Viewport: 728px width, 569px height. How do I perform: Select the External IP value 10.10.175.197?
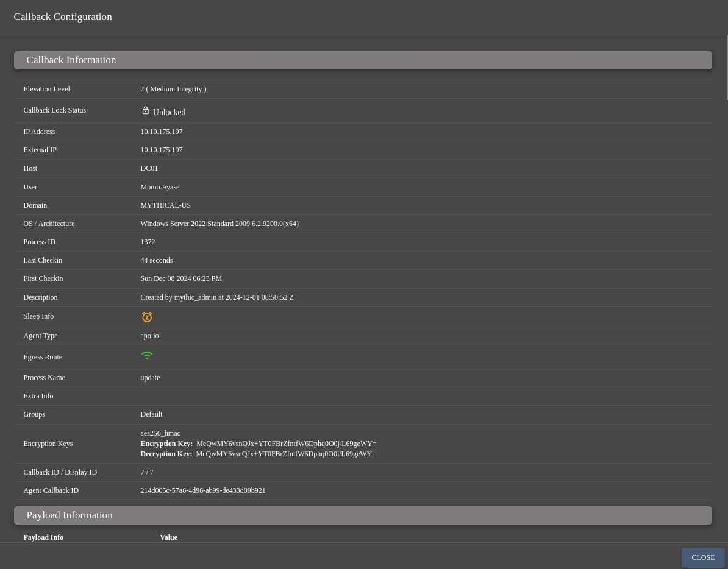coord(162,150)
